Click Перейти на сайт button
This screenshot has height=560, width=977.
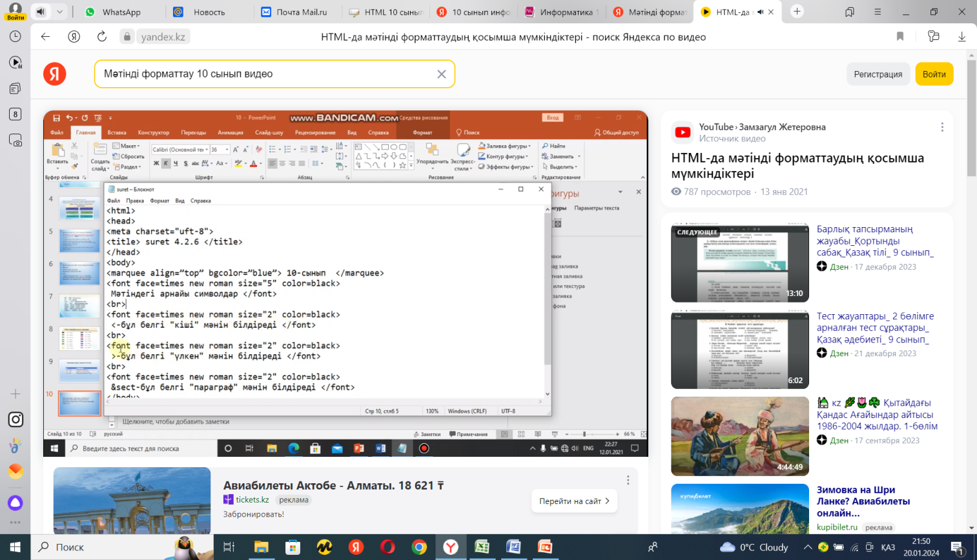coord(574,501)
